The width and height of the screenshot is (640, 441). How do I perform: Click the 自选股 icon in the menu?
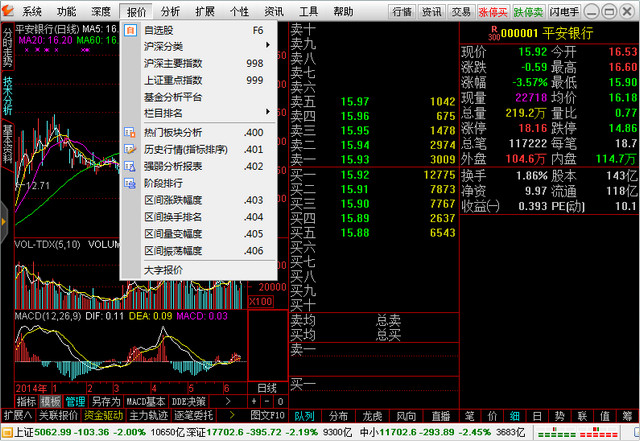point(130,30)
